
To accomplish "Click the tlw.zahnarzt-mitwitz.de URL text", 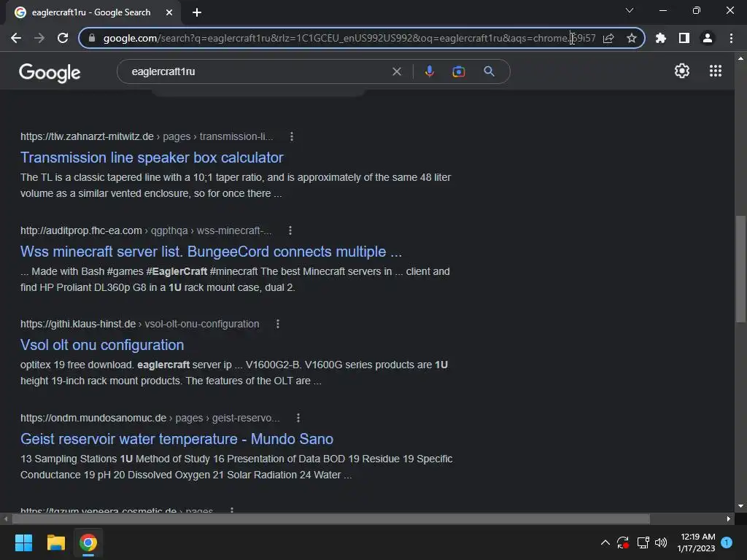I will pyautogui.click(x=87, y=136).
